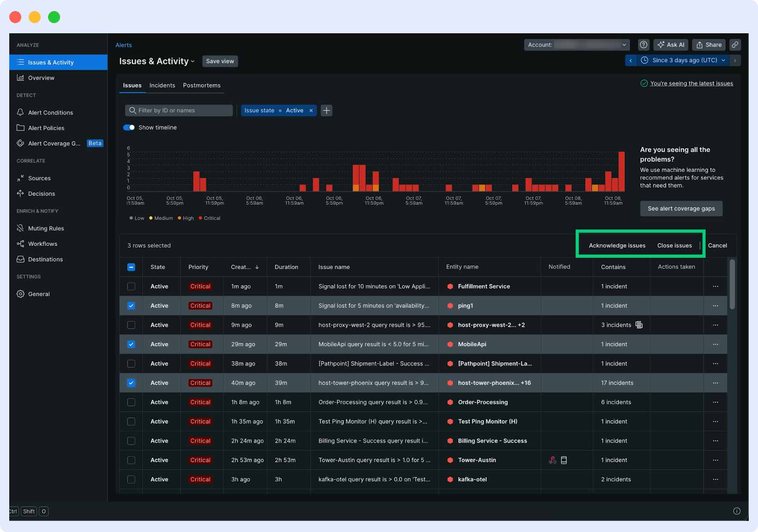Open the Postmortems tab
758x532 pixels.
pyautogui.click(x=202, y=85)
